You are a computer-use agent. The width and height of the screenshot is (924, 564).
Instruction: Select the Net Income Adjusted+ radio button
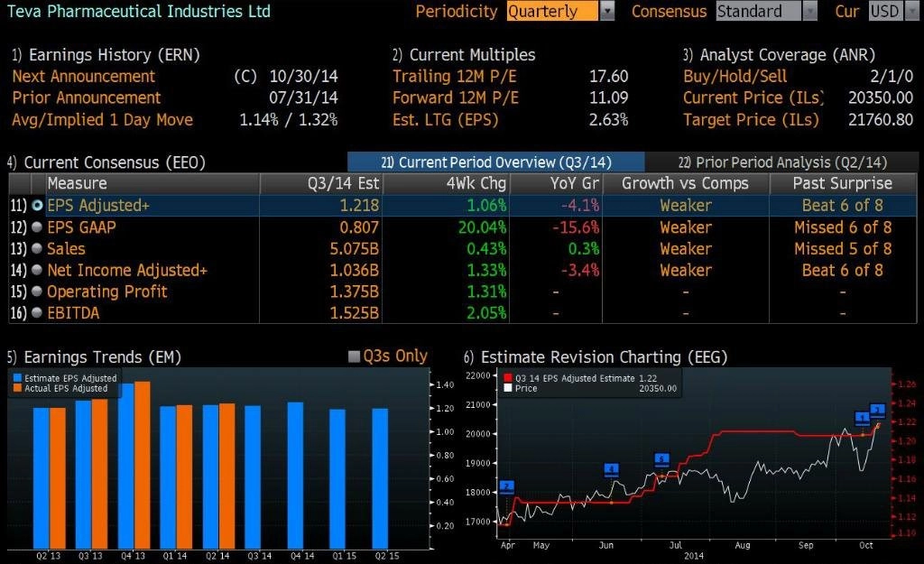pos(37,270)
